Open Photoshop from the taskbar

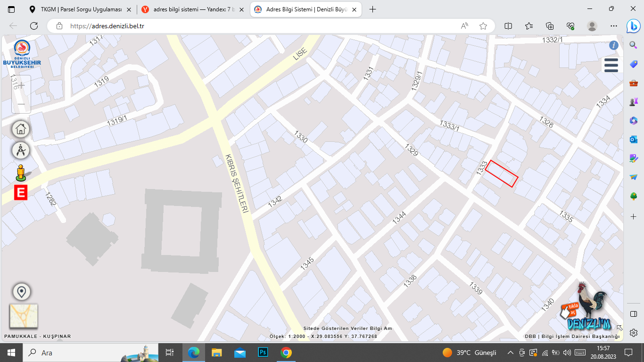click(263, 353)
